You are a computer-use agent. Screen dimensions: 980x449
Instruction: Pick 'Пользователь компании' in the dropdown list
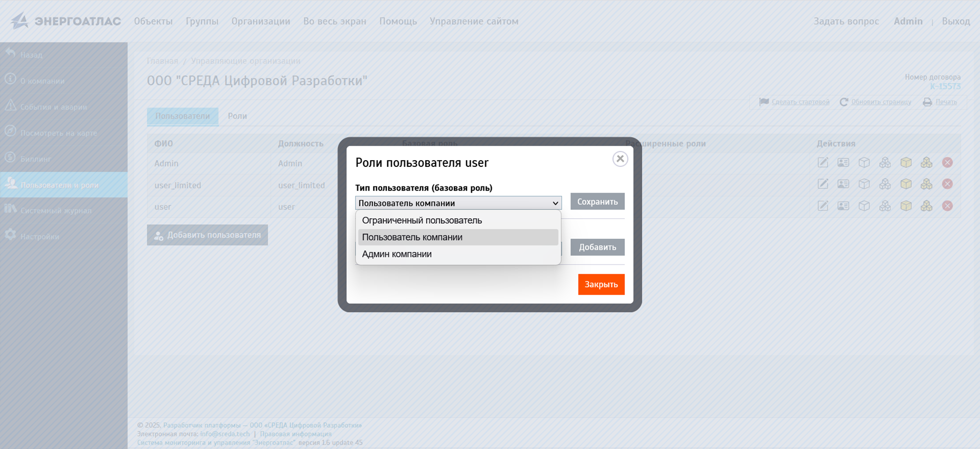coord(412,237)
